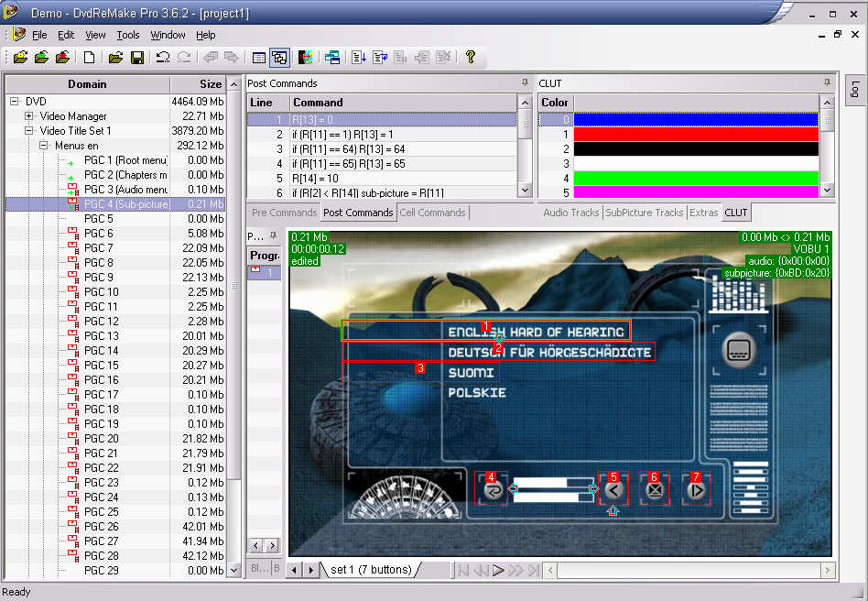Click the folder icon with the green dot
868x601 pixels.
click(41, 57)
